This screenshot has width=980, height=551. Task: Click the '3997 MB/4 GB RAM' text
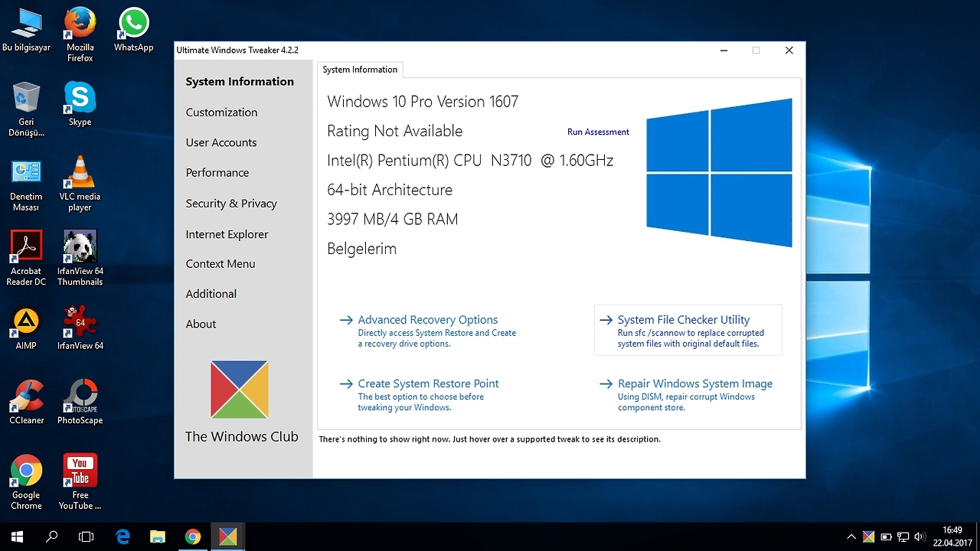click(393, 220)
